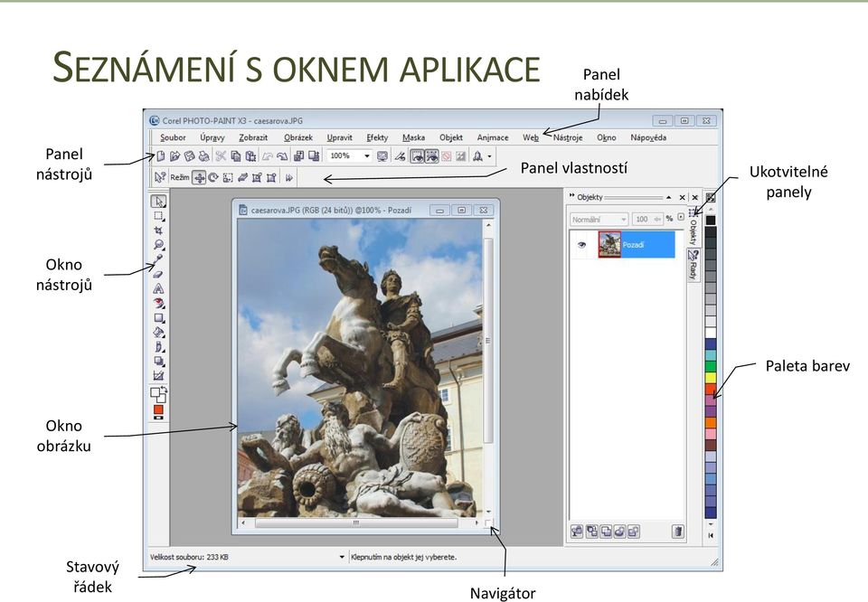868x602 pixels.
Task: Click the Print toolbar icon
Action: pos(204,156)
